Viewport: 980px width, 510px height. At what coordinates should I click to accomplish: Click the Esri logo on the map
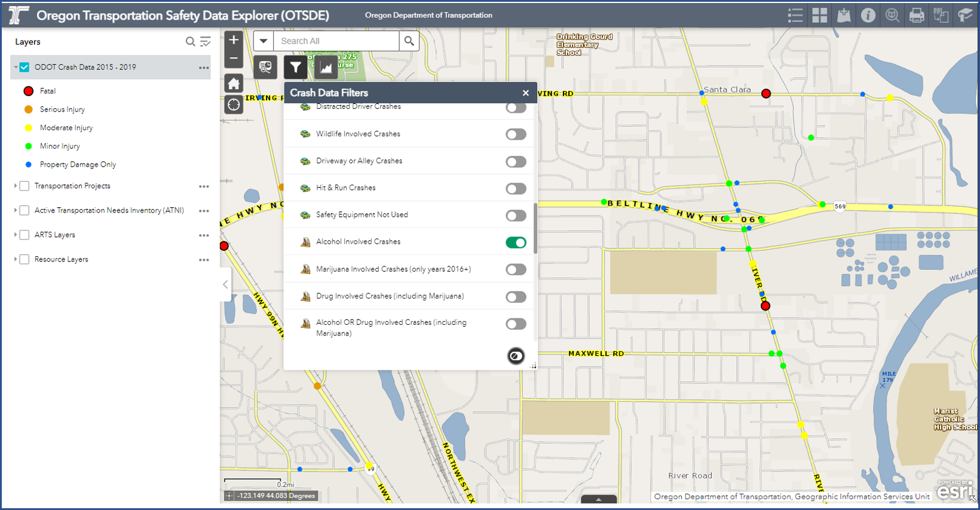tap(955, 491)
